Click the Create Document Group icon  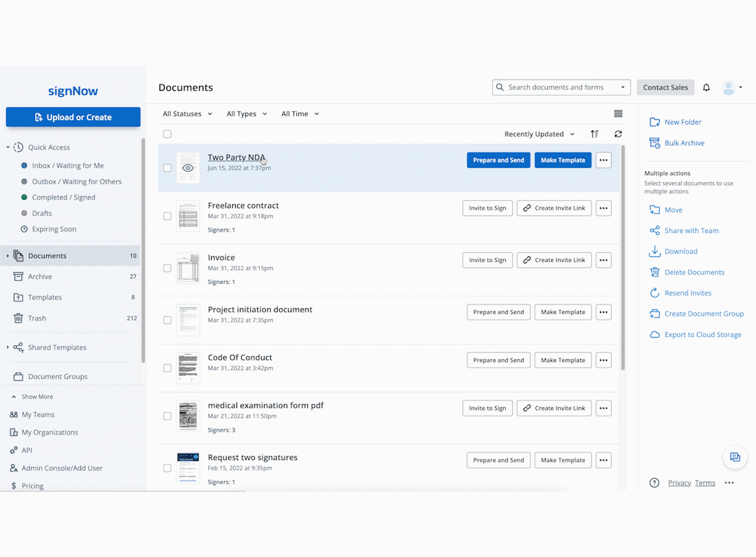[654, 314]
